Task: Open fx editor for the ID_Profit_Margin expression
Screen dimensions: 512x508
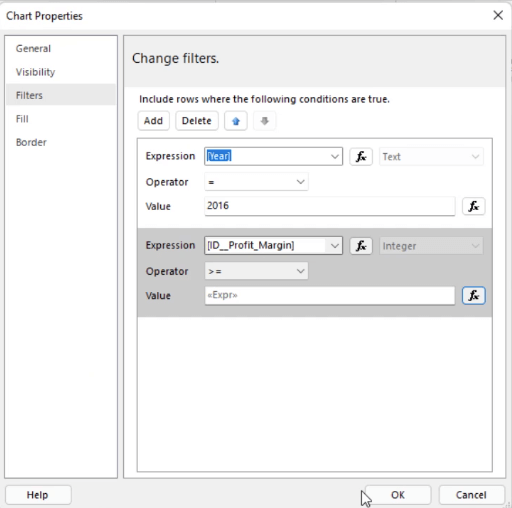Action: (361, 246)
